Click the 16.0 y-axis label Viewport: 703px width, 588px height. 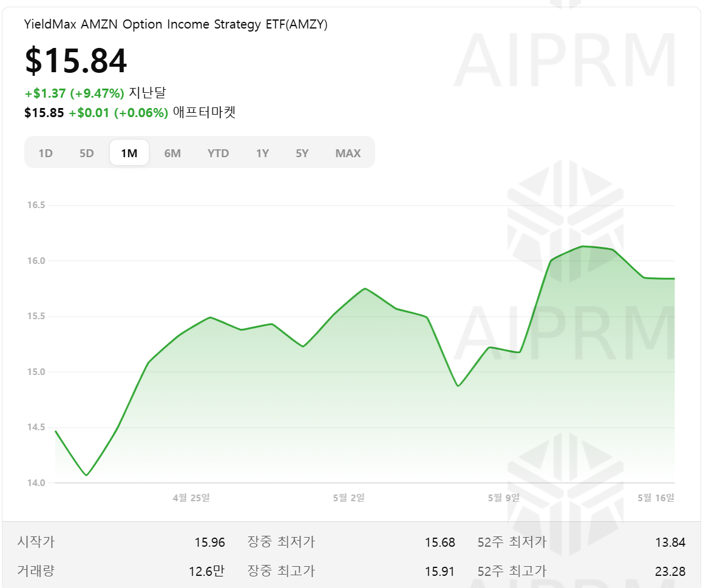point(36,261)
